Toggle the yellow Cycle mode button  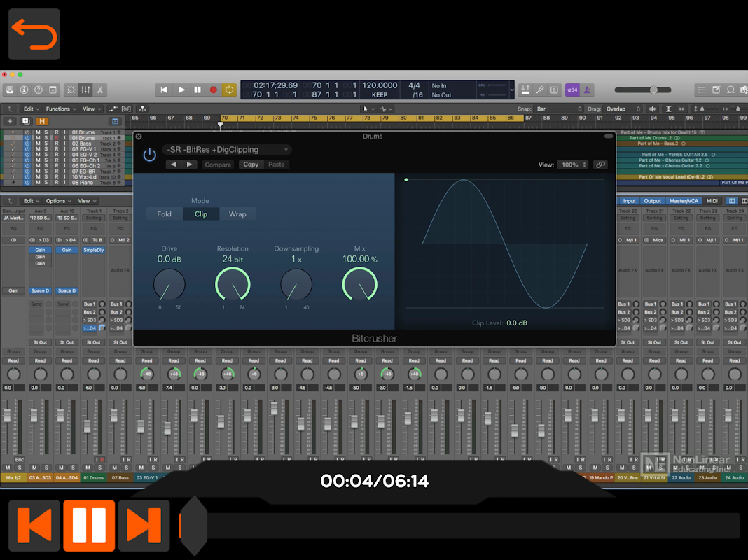230,90
